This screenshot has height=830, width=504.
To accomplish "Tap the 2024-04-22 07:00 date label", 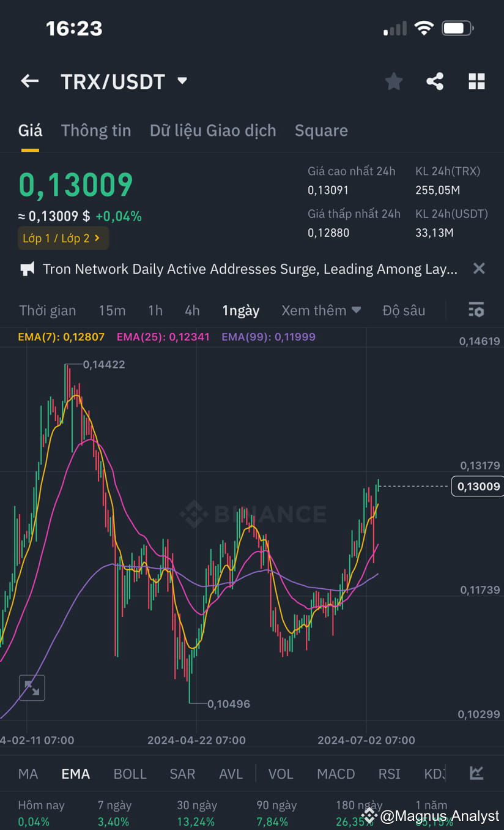I will point(196,740).
